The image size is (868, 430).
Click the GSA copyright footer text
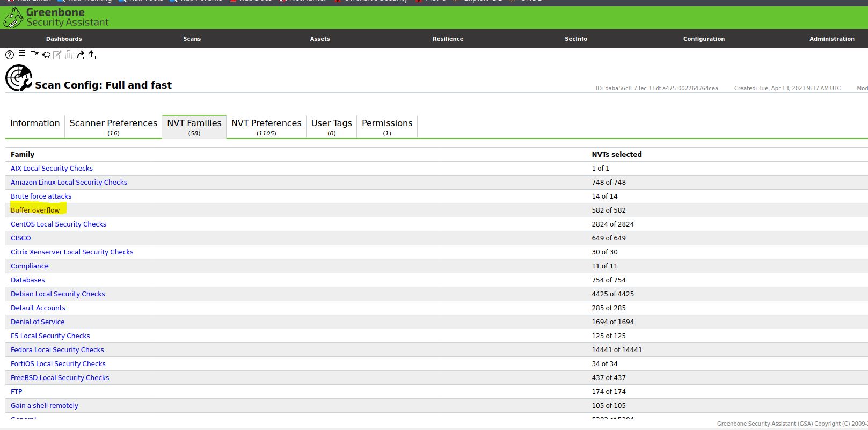tap(792, 424)
